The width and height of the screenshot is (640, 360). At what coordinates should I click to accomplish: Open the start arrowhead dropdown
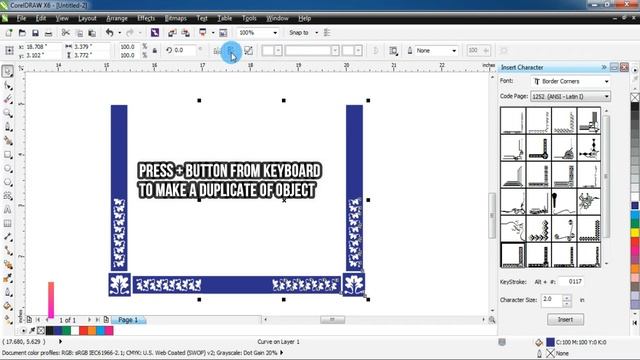(x=272, y=51)
